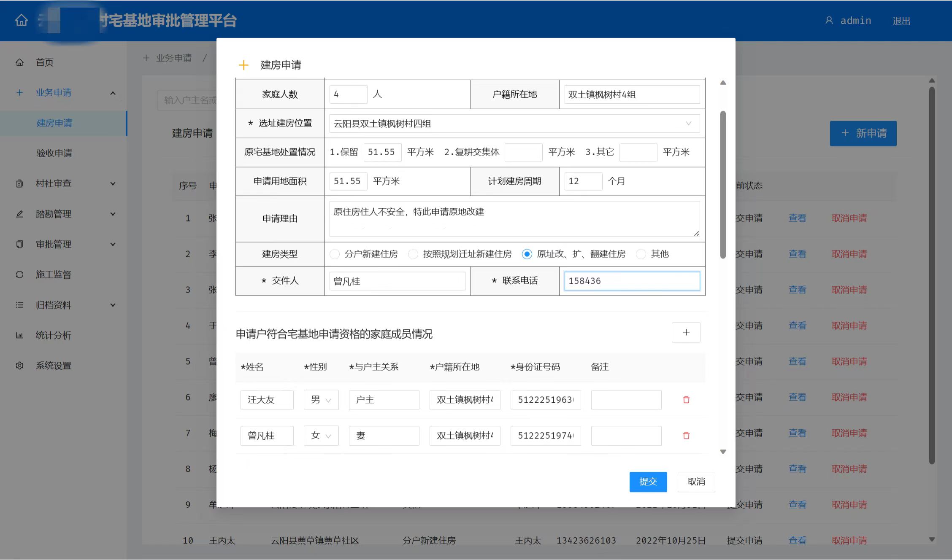
Task: Click the 退出 logout link
Action: point(901,21)
